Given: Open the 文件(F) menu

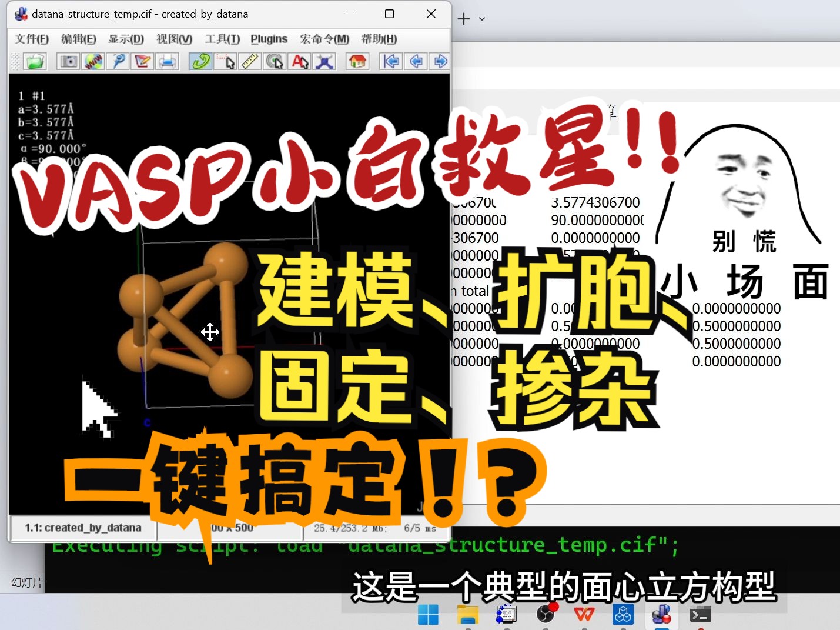Looking at the screenshot, I should click(31, 39).
